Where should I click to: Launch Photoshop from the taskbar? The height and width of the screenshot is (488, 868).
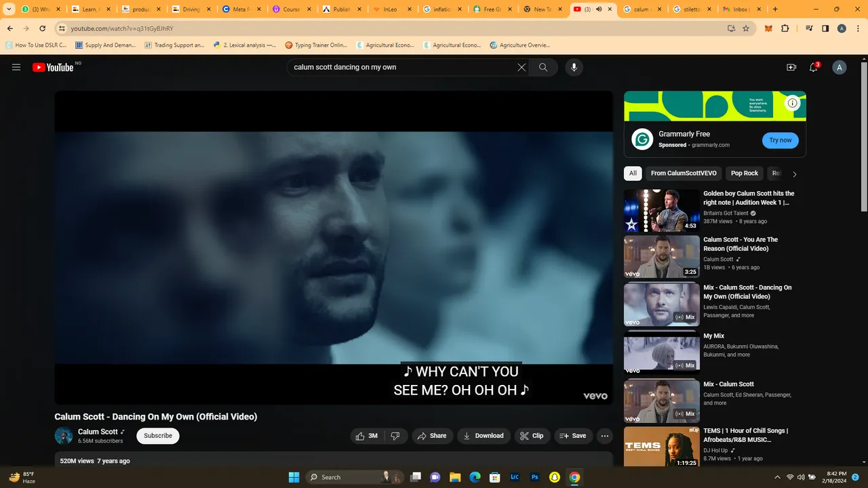(534, 477)
